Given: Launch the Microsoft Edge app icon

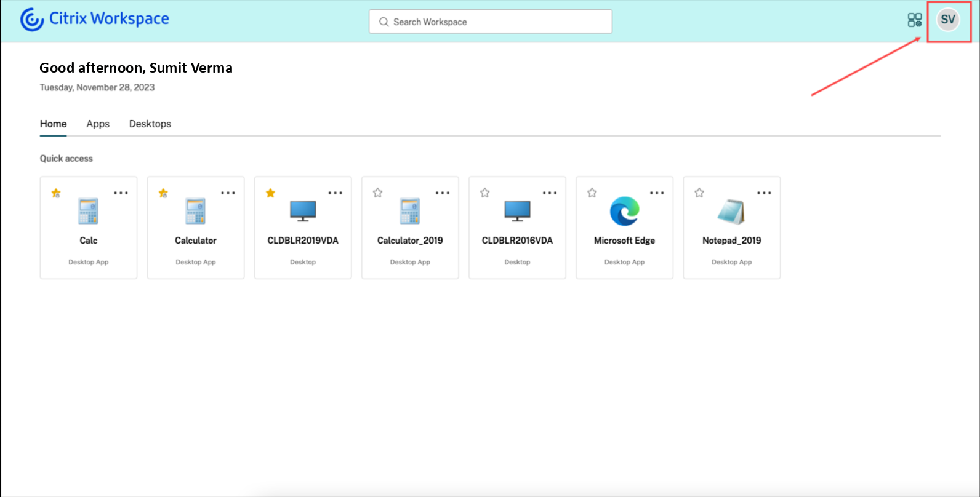Looking at the screenshot, I should pyautogui.click(x=624, y=212).
